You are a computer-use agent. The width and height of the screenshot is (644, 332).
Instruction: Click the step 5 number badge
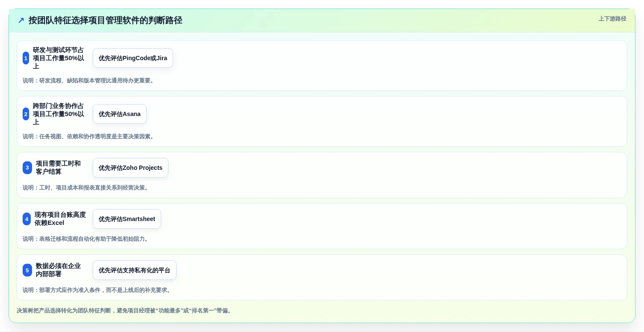27,270
